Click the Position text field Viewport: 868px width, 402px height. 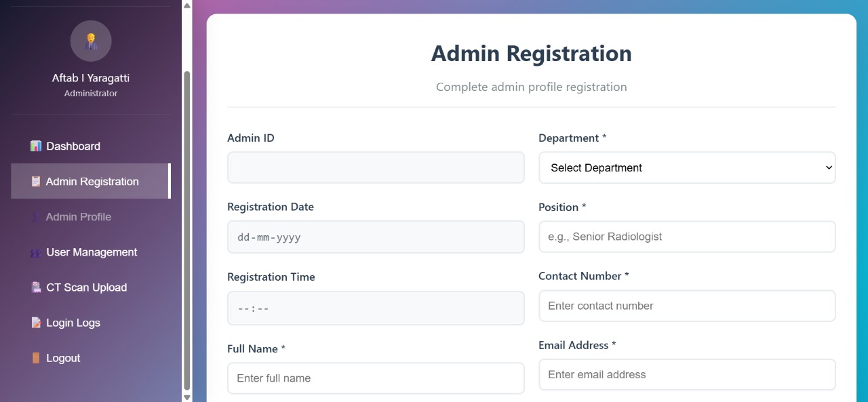tap(687, 237)
